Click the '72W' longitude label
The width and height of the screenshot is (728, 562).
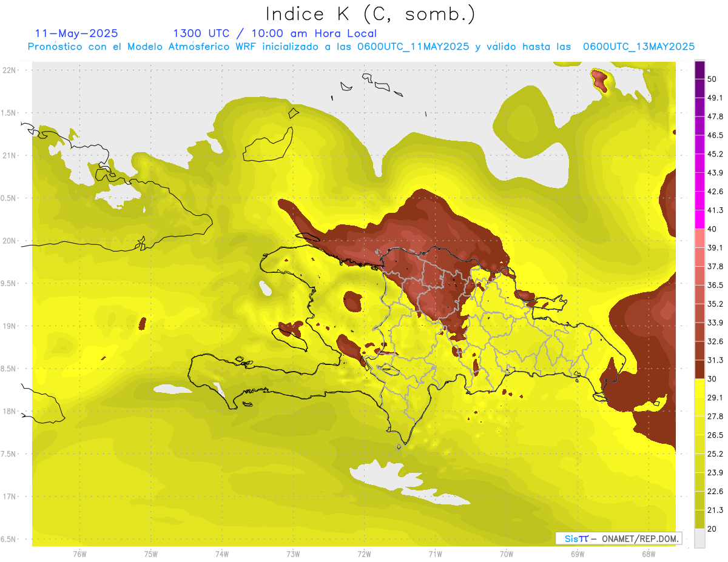[364, 554]
